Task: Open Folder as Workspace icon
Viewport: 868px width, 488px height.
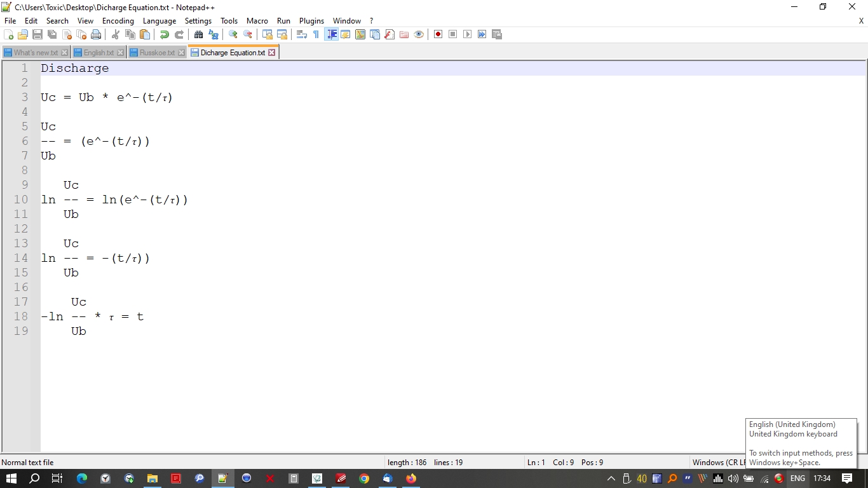Action: click(x=404, y=34)
